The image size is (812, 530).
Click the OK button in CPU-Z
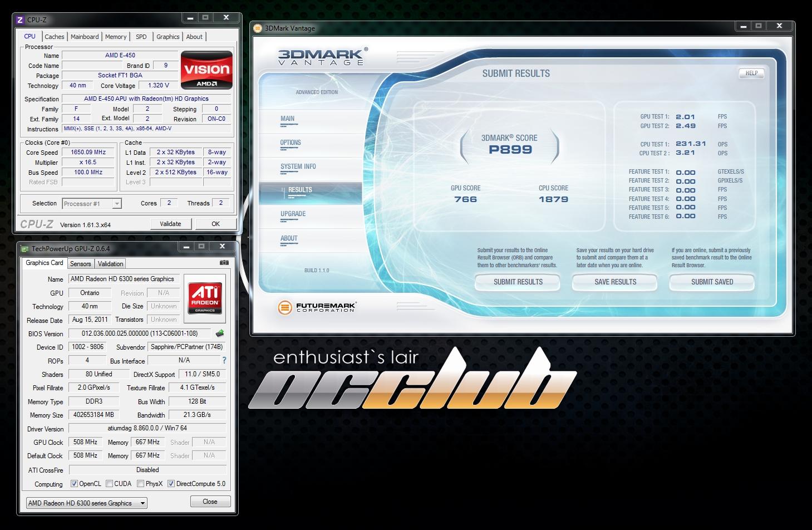click(215, 224)
